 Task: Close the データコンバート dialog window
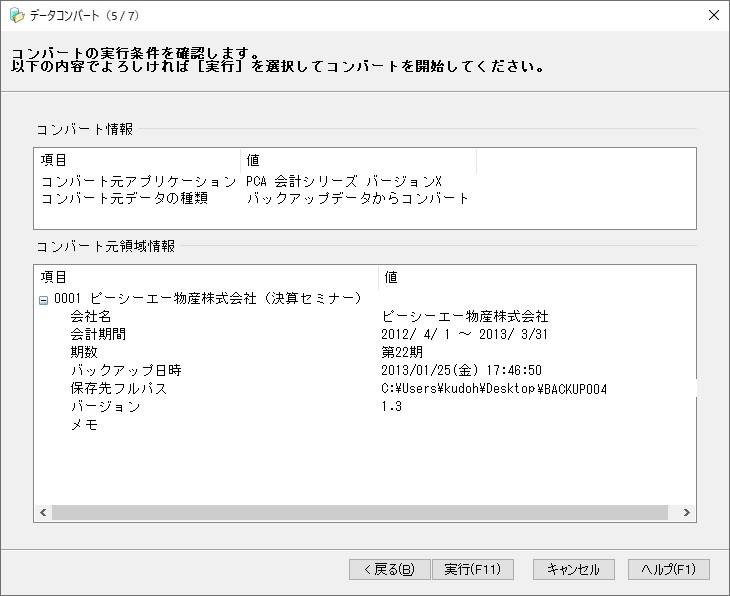pos(713,15)
